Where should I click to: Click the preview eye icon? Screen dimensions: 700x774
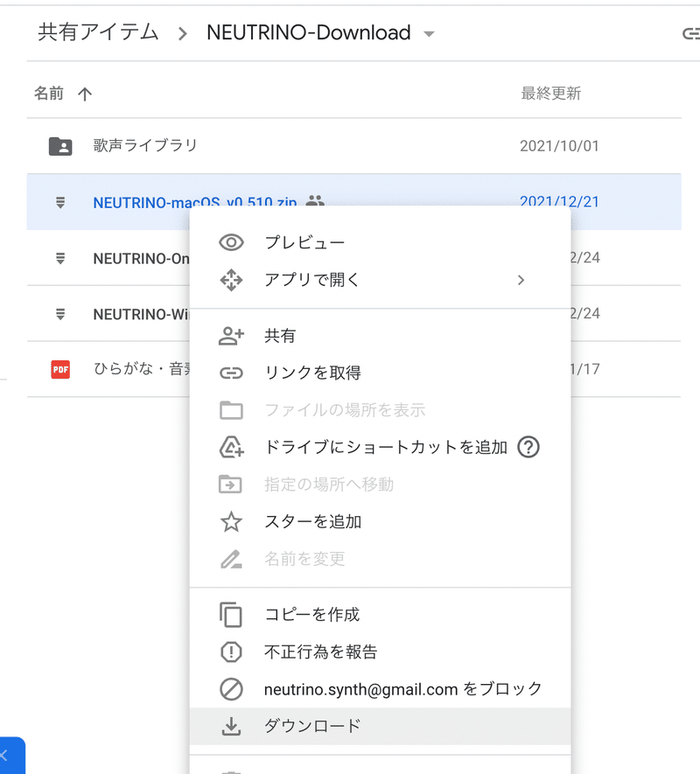[231, 242]
